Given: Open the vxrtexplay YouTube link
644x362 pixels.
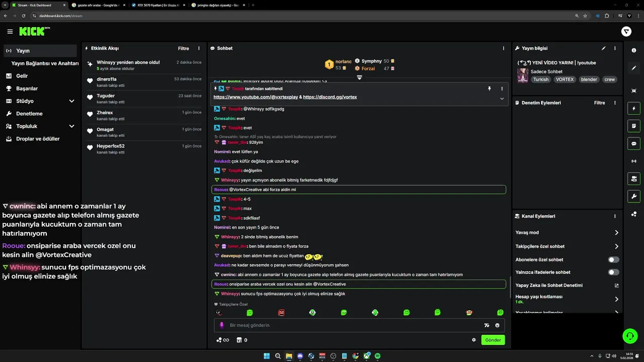Looking at the screenshot, I should [x=256, y=97].
